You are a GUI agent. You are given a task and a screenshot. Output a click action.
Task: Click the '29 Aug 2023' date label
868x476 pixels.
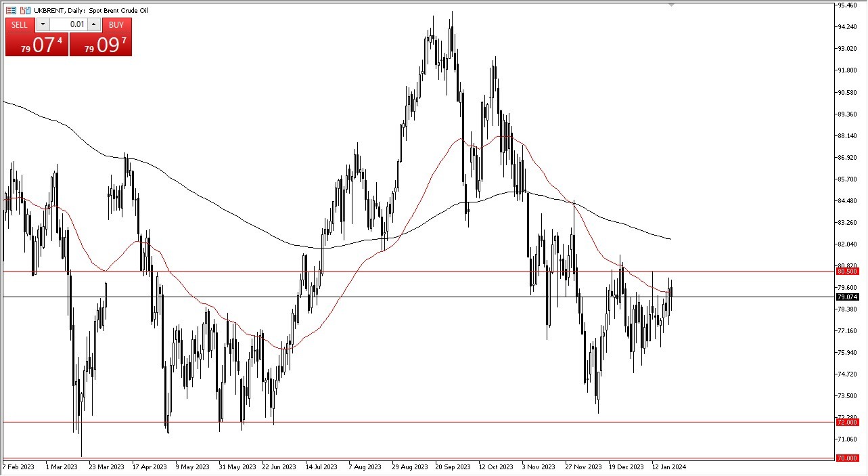point(411,467)
